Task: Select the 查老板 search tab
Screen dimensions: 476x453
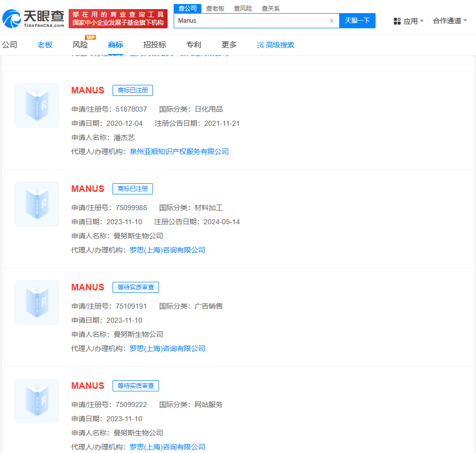Action: [215, 9]
